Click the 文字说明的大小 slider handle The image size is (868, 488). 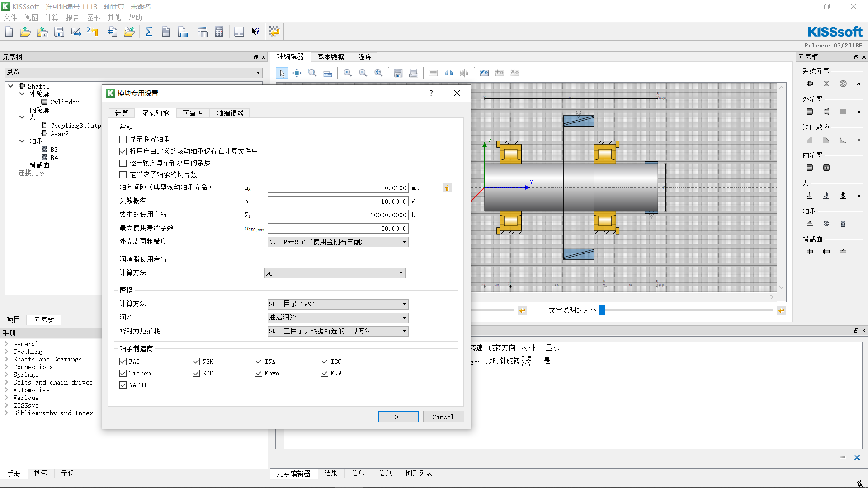pos(602,310)
